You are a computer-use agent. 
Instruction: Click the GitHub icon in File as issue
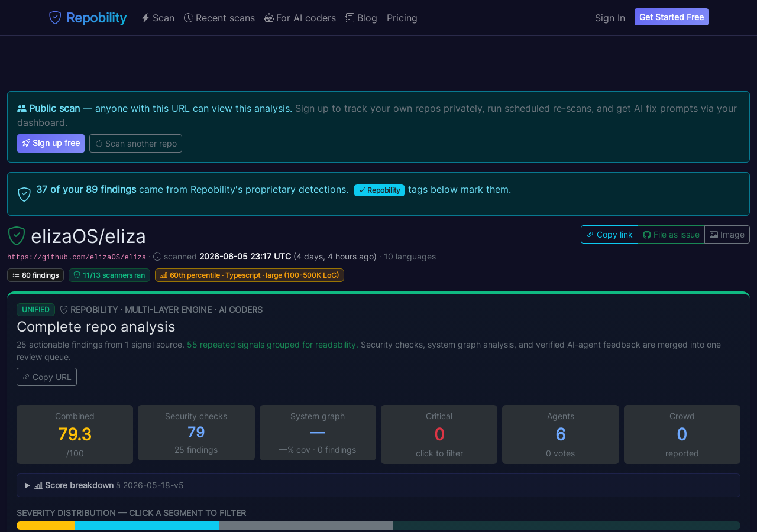pos(647,235)
